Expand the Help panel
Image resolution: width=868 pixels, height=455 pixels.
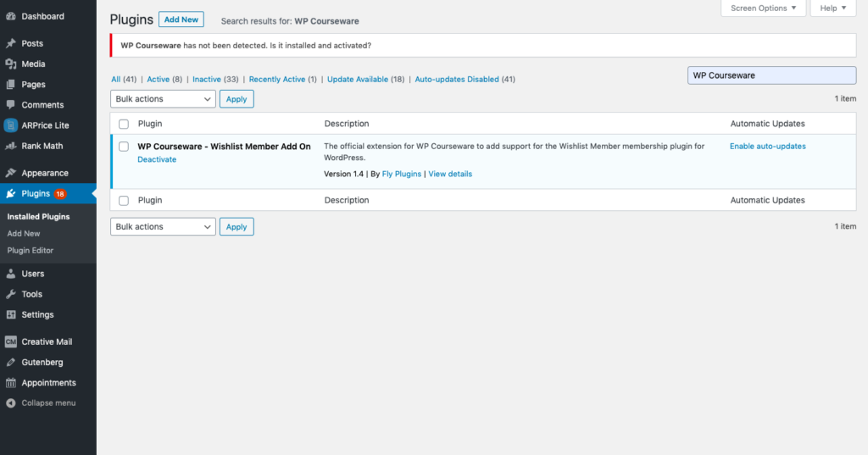tap(833, 8)
